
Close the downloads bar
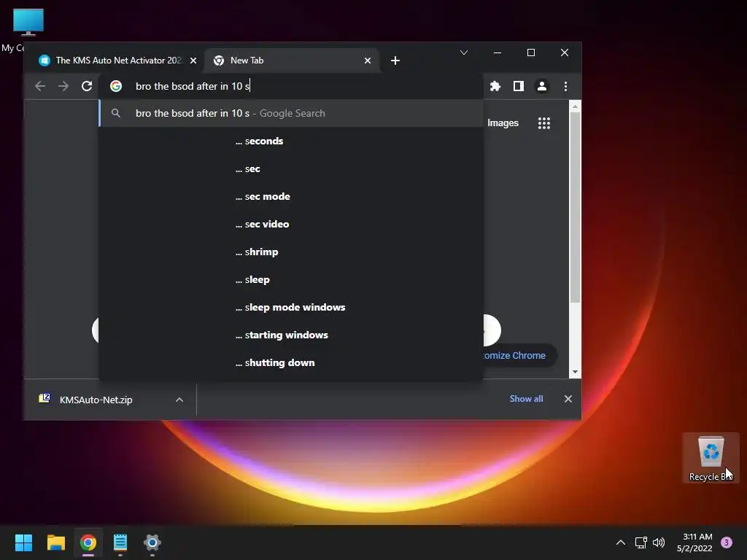[568, 399]
